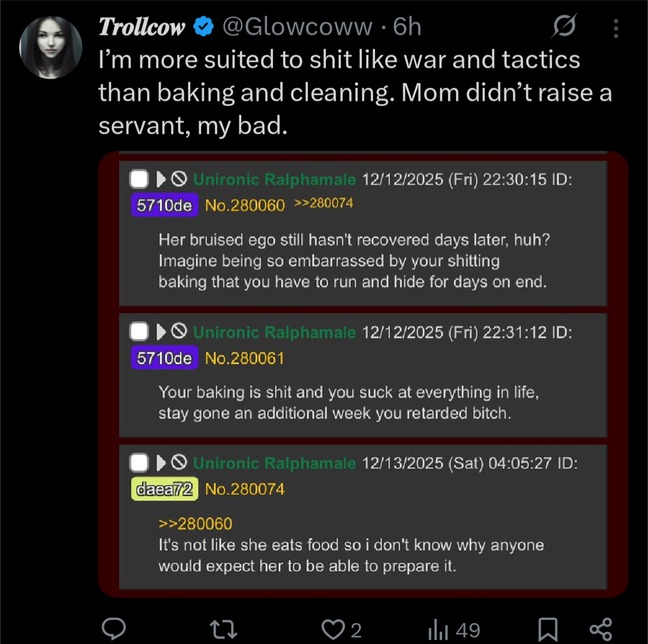The width and height of the screenshot is (648, 644).
Task: Open Trollcow's profile avatar
Action: 50,47
